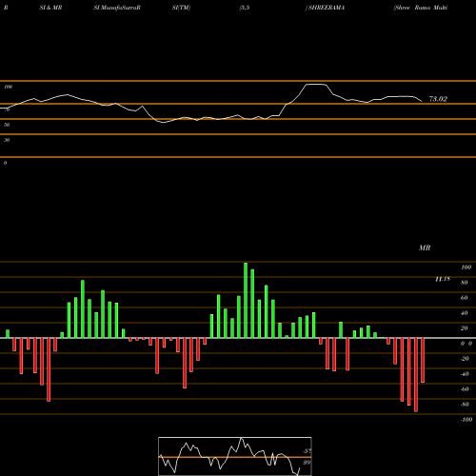Click the SHREERAMA ticker text in header

click(327, 8)
